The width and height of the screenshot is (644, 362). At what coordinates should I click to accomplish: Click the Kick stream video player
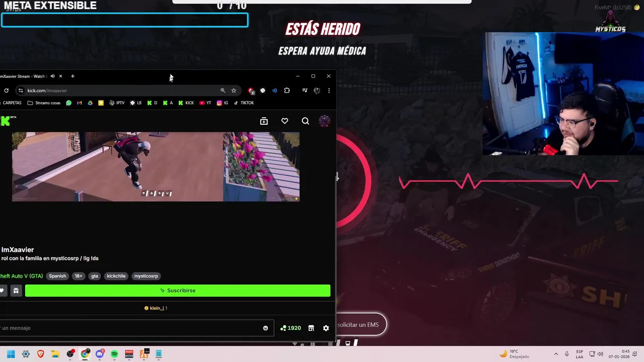(156, 166)
